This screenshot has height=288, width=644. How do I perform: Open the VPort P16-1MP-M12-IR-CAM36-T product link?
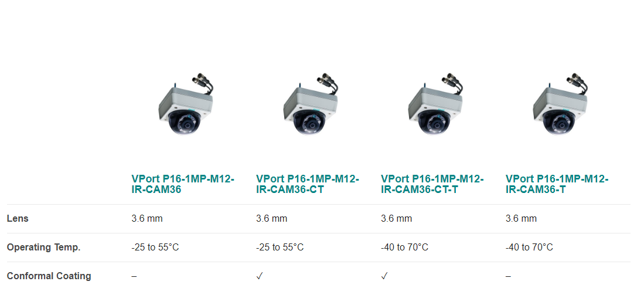(x=557, y=184)
